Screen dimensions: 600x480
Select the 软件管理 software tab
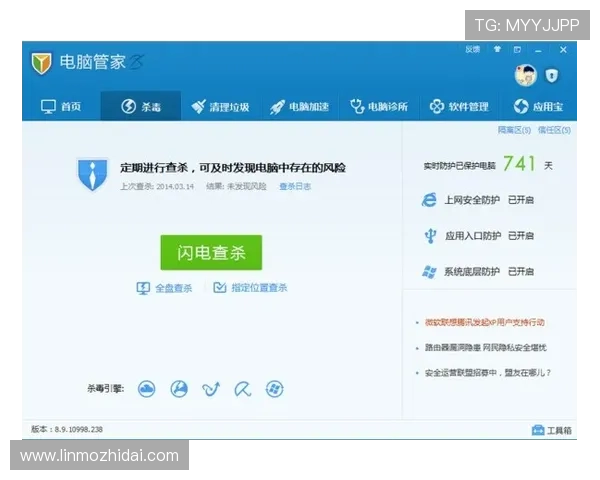459,106
